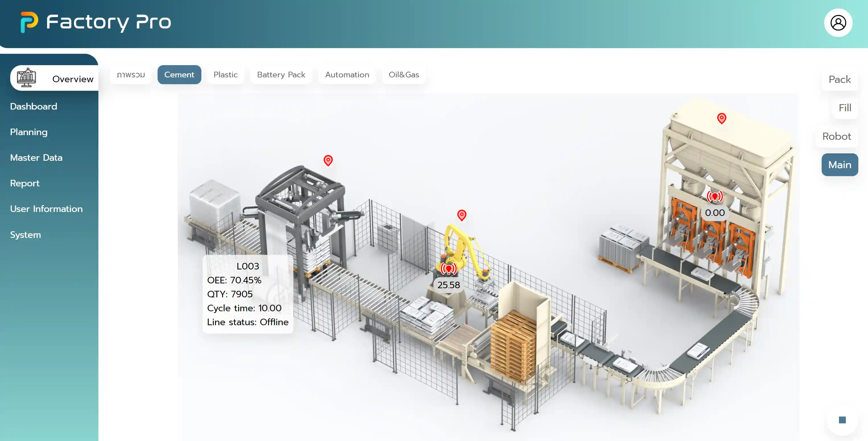Switch to the Plastic tab
The image size is (868, 441).
tap(226, 75)
